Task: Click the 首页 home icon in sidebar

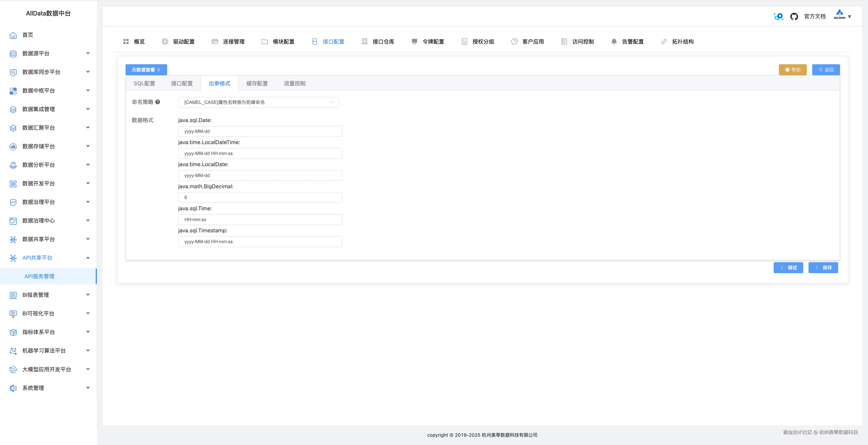Action: (x=13, y=35)
